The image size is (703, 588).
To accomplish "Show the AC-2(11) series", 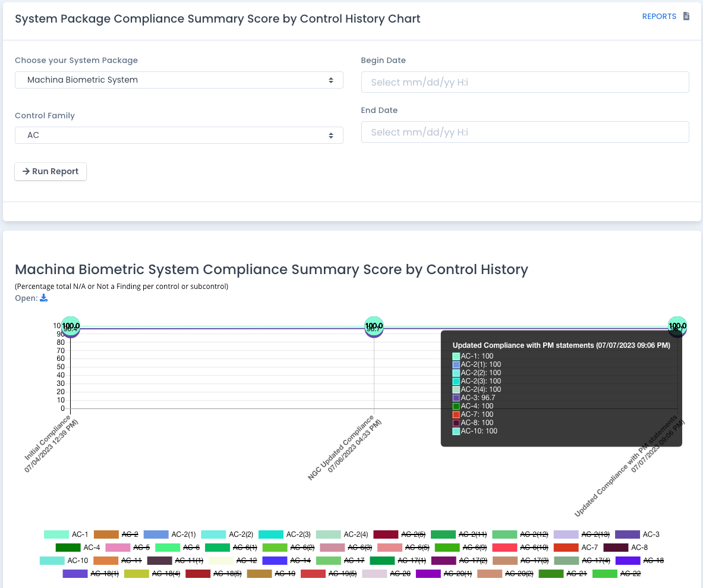I will 459,534.
